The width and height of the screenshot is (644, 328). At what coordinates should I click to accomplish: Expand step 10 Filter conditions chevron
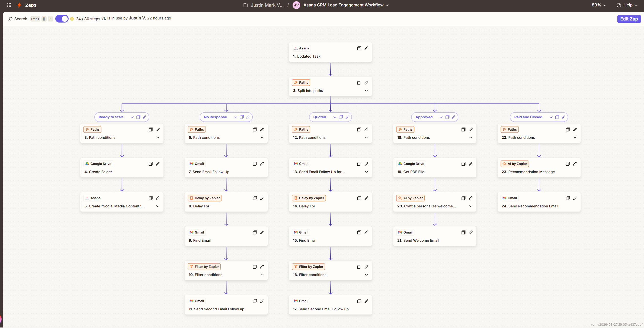[262, 275]
